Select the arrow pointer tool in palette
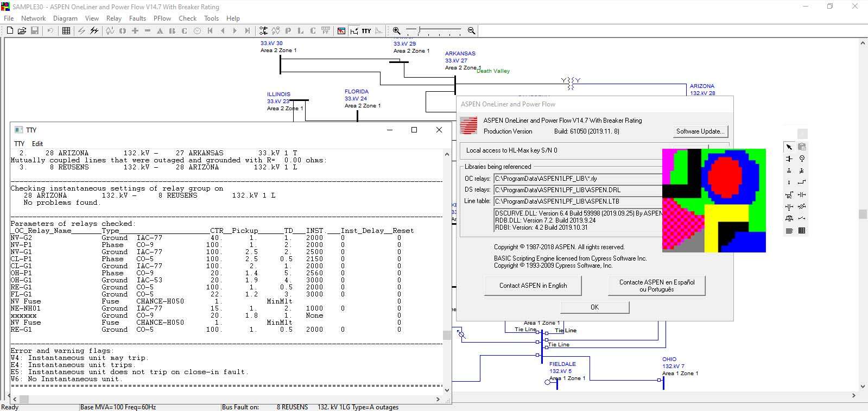Viewport: 868px width, 411px height. pyautogui.click(x=789, y=147)
